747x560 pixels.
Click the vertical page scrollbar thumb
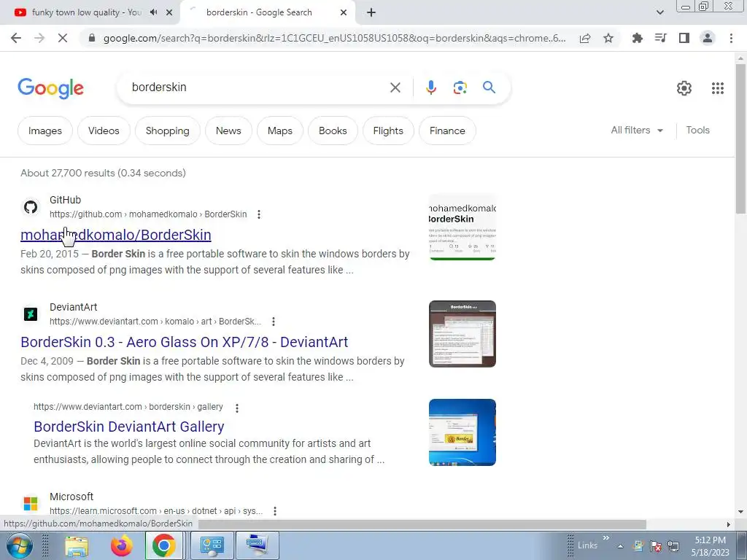coord(740,138)
